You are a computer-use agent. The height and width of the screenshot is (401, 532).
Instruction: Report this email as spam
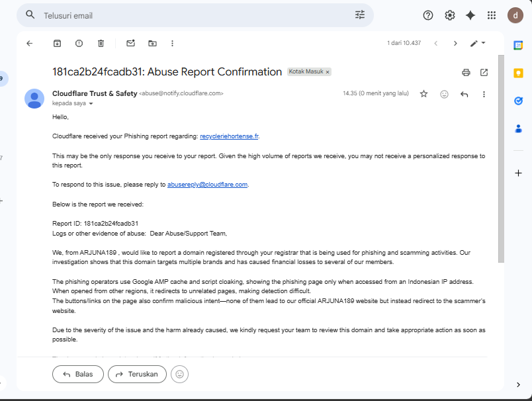click(x=79, y=44)
